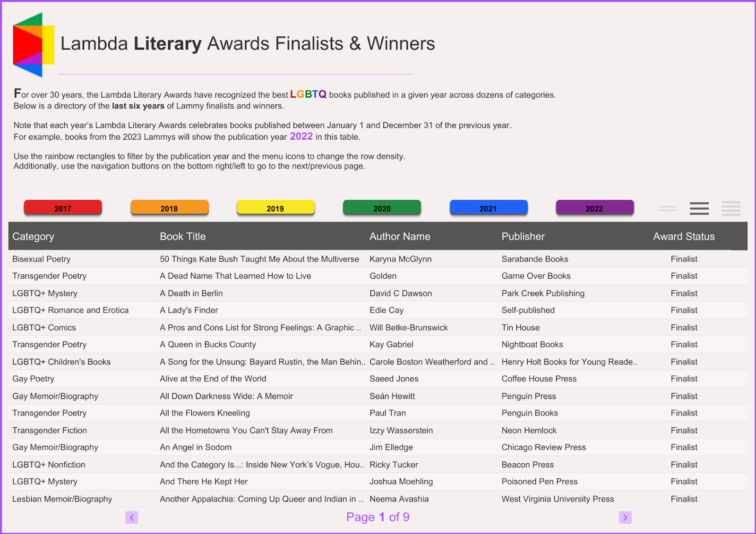This screenshot has height=534, width=756.
Task: Click the Book Title column header
Action: [x=182, y=237]
